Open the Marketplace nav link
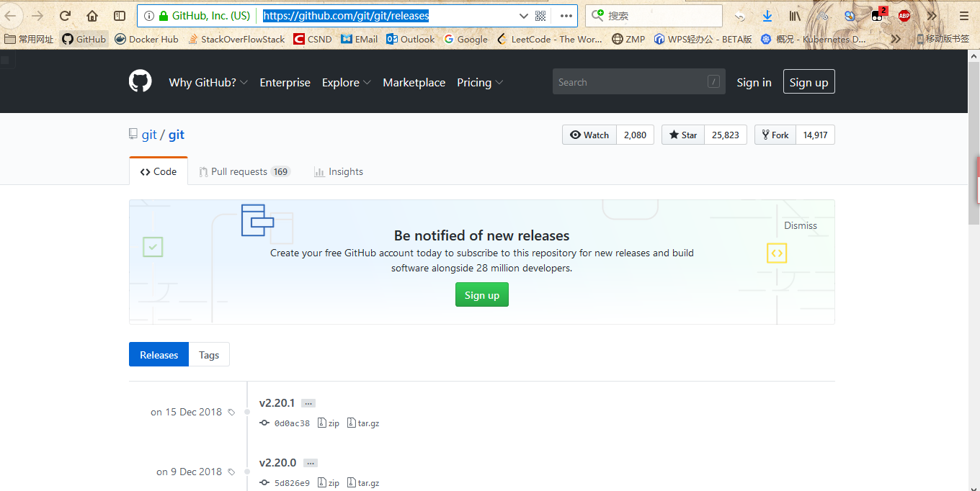980x491 pixels. (414, 82)
